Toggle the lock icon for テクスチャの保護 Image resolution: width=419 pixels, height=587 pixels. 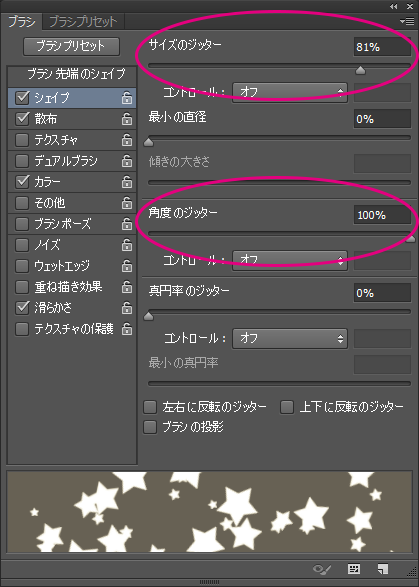click(x=127, y=329)
